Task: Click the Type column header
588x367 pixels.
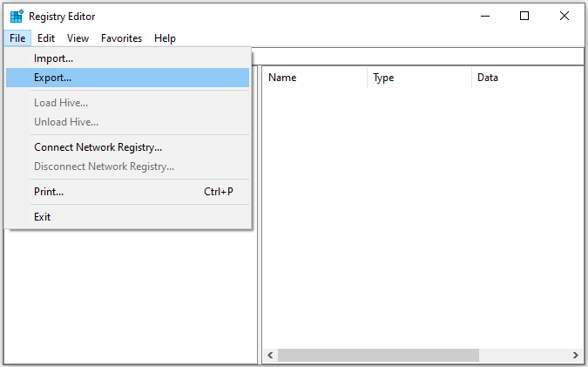Action: pos(419,78)
